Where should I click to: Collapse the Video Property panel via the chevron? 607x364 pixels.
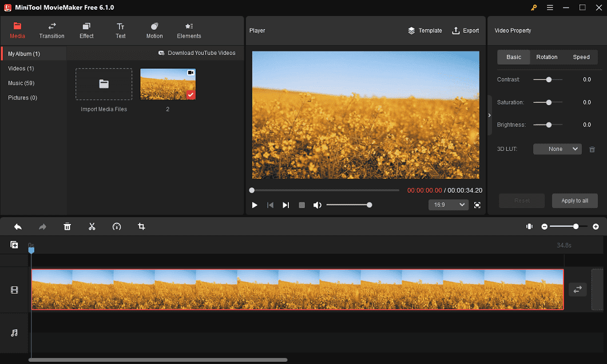489,114
